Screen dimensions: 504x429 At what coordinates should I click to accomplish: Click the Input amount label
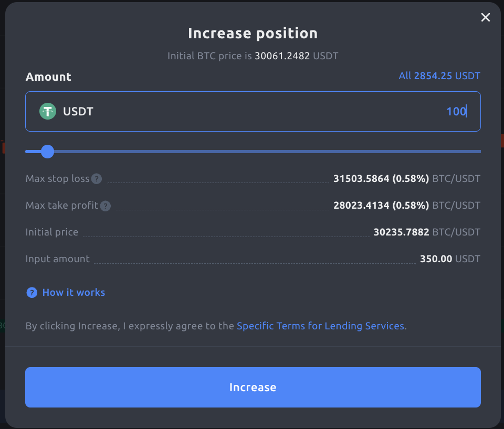(58, 259)
